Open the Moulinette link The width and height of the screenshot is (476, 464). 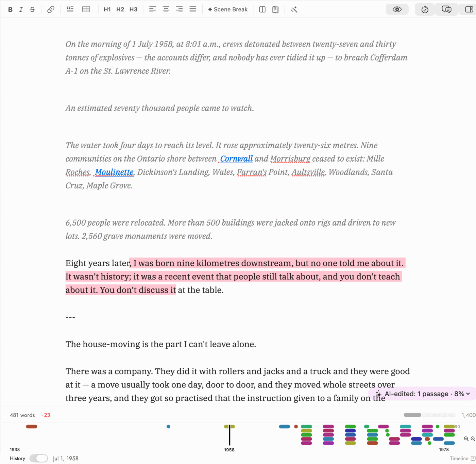(114, 172)
